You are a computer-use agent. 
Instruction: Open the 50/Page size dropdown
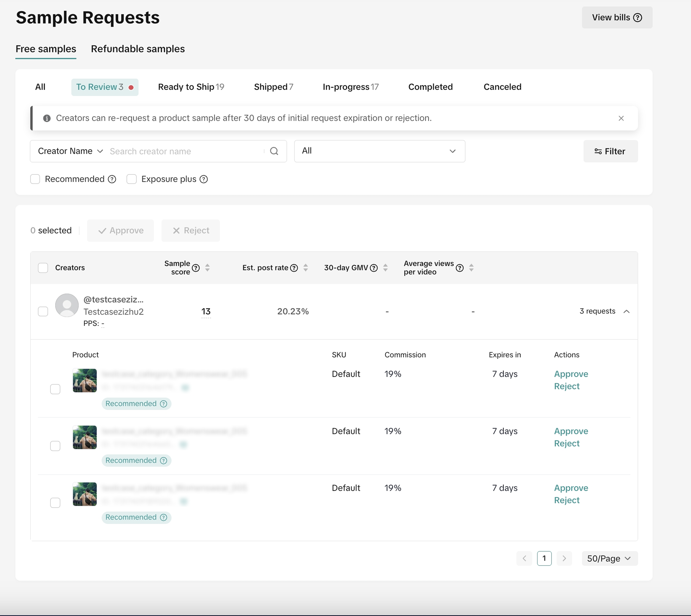click(609, 558)
